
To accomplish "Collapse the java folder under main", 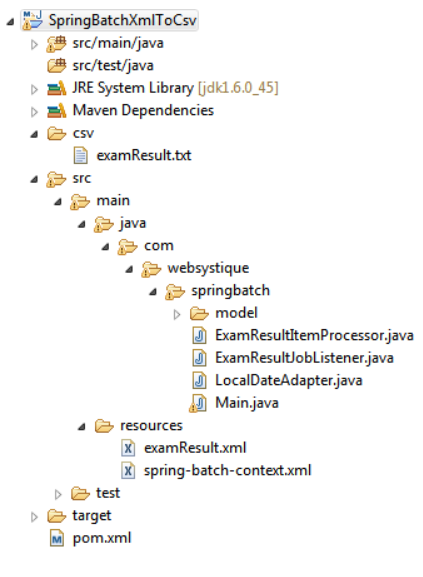I will pyautogui.click(x=82, y=224).
